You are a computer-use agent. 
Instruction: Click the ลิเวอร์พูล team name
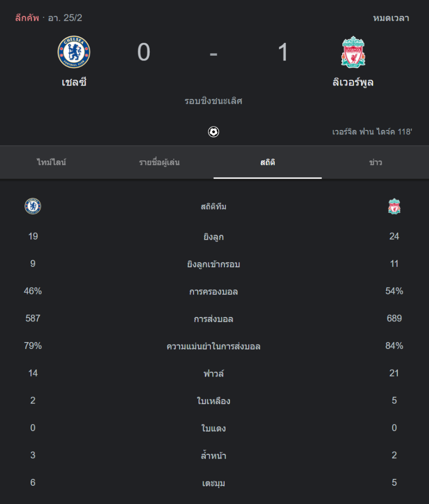(353, 82)
